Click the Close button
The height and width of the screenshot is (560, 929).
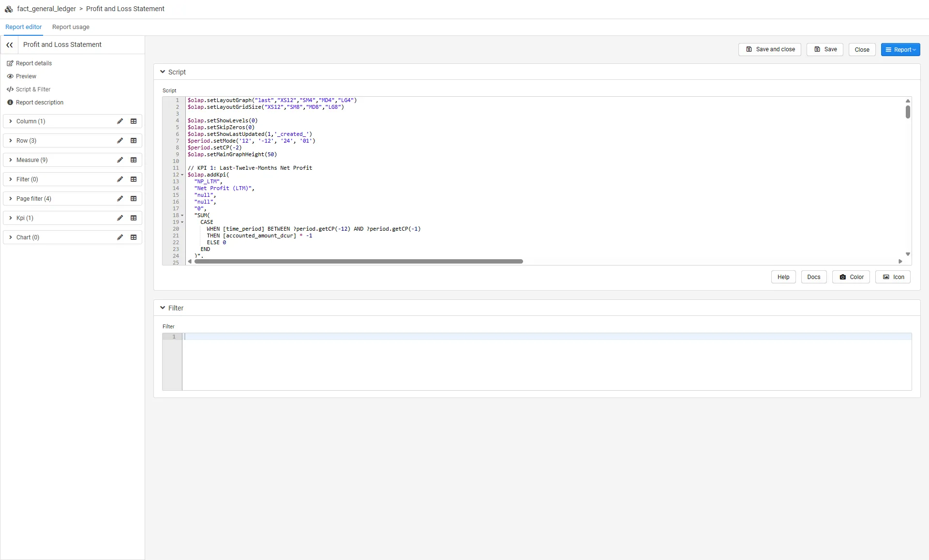[862, 50]
